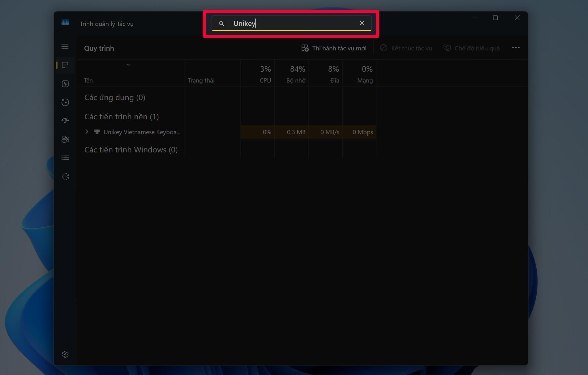Click 'Thi hành tác vụ mới' button
Viewport: 588px width, 375px height.
pyautogui.click(x=334, y=48)
